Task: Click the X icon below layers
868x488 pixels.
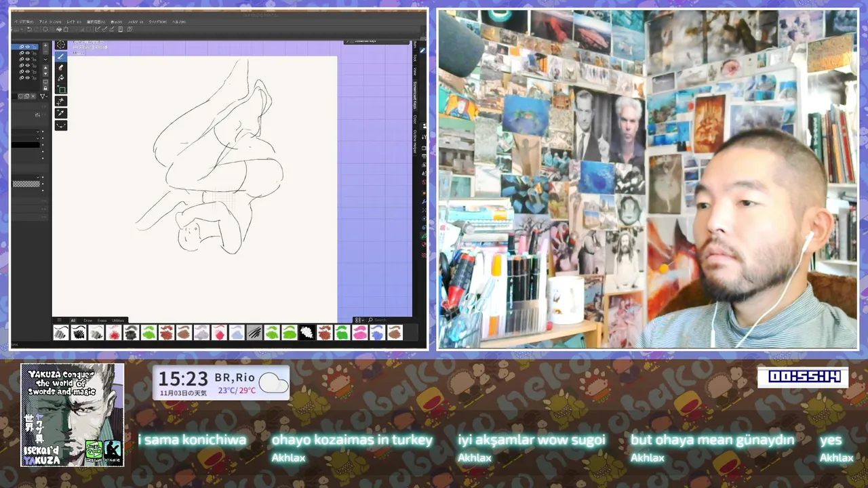Action: (33, 96)
